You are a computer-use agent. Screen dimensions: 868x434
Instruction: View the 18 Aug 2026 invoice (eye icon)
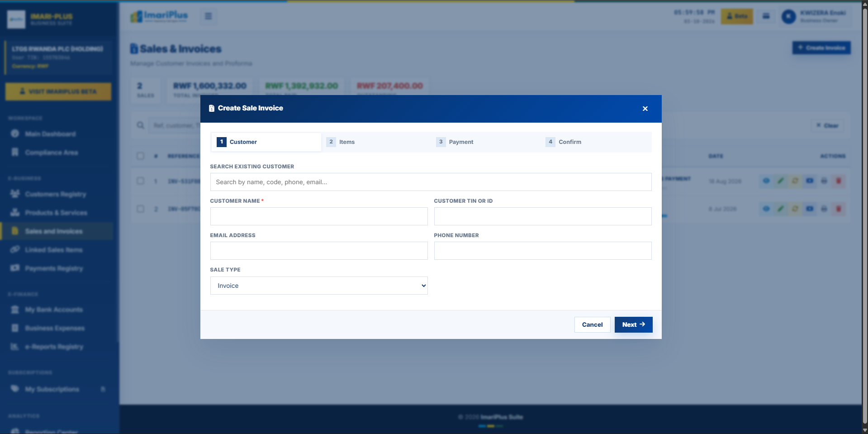tap(766, 181)
